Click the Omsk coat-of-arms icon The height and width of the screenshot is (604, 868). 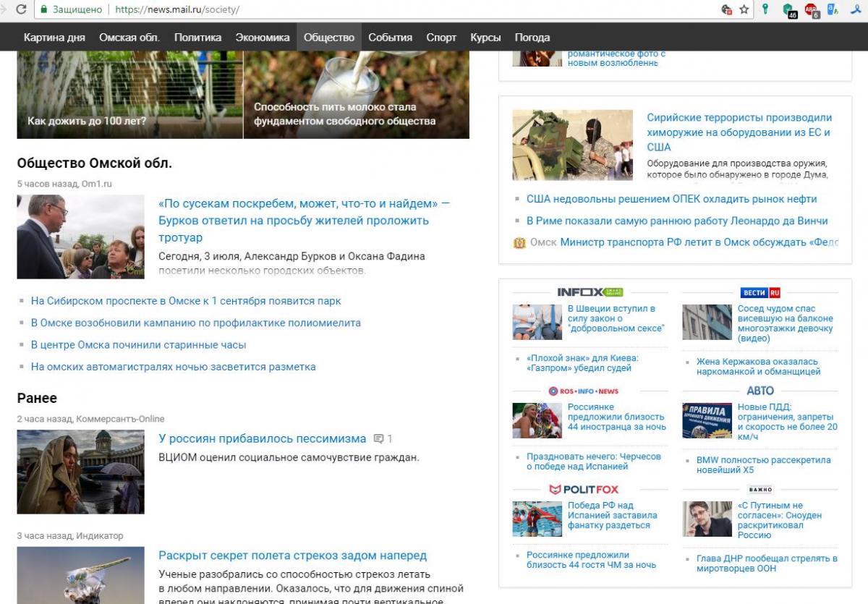[519, 243]
